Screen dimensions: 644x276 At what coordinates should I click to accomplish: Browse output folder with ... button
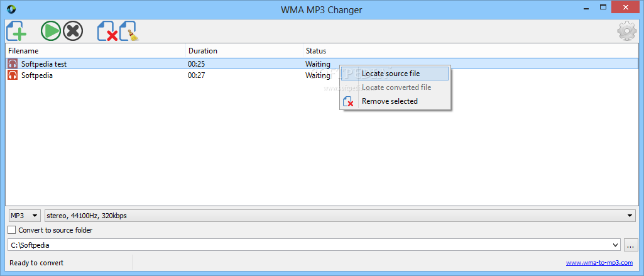click(x=630, y=245)
